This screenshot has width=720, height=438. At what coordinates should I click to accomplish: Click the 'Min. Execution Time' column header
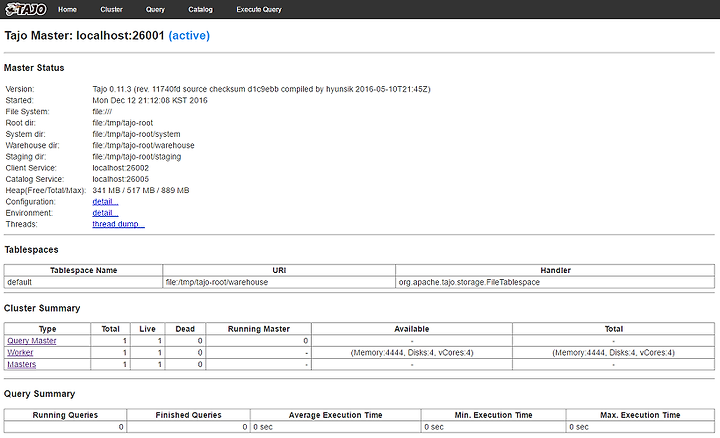click(x=494, y=415)
